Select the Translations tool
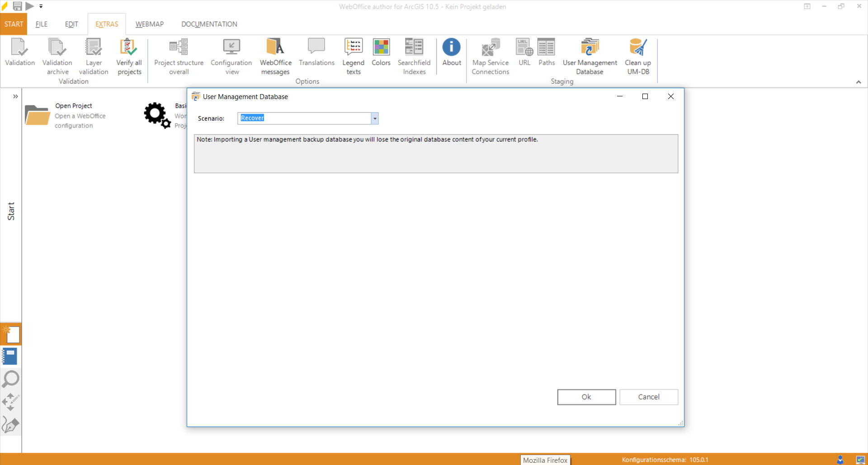Image resolution: width=868 pixels, height=465 pixels. [316, 54]
